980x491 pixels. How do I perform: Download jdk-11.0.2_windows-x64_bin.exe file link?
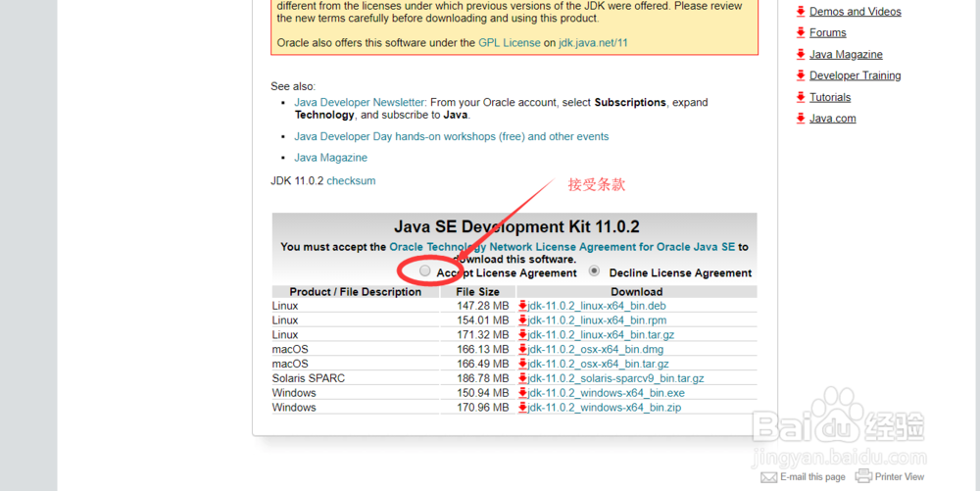click(x=607, y=393)
